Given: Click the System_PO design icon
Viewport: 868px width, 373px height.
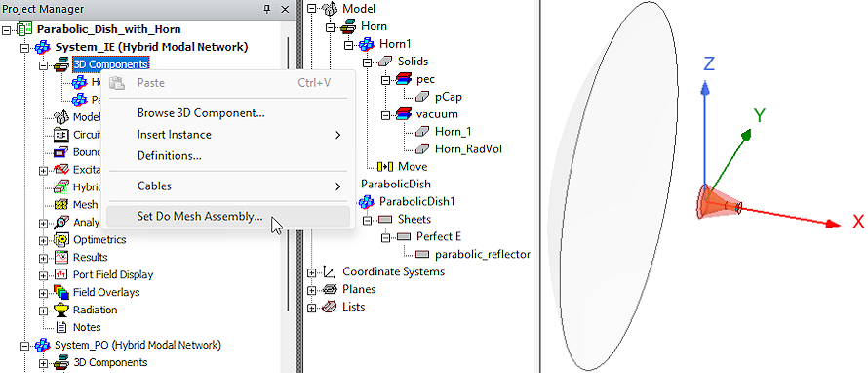Looking at the screenshot, I should tap(43, 346).
